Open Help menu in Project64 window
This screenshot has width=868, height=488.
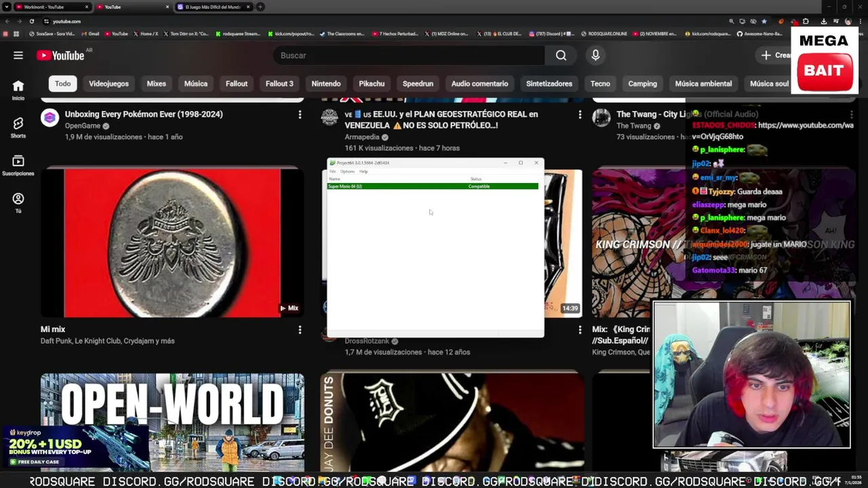coord(363,171)
